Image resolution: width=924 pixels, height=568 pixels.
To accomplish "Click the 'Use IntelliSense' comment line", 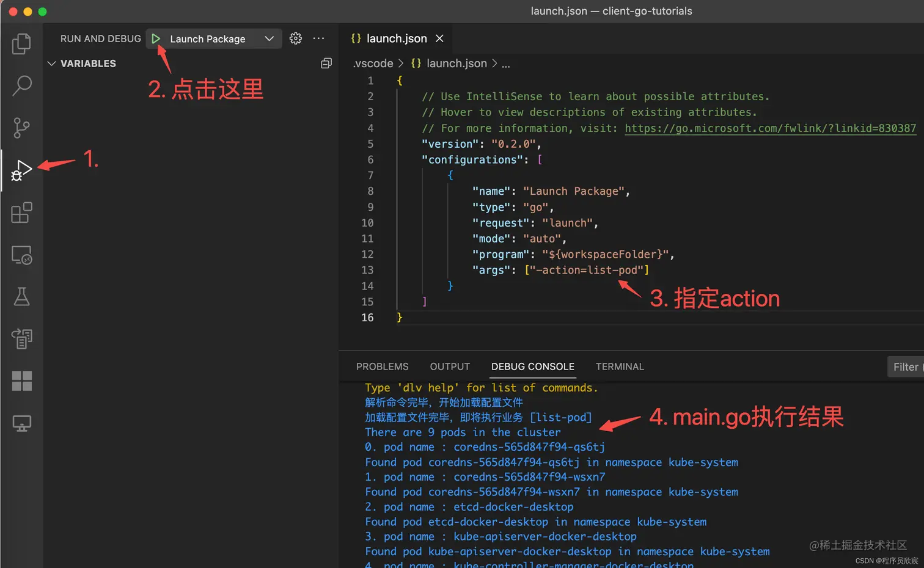I will tap(595, 96).
